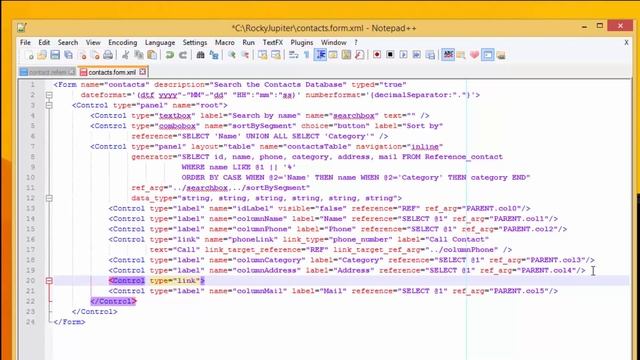Toggle the ABC spell-check toolbar button
The height and width of the screenshot is (360, 640).
448,55
